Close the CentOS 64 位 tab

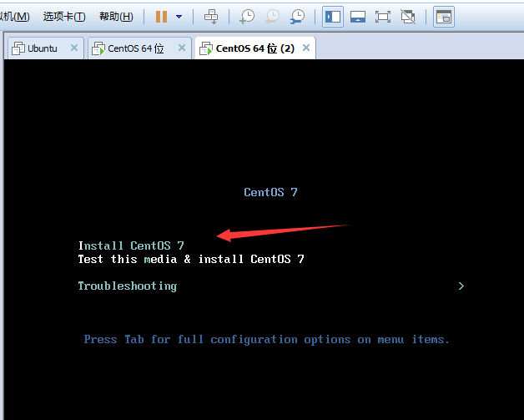pyautogui.click(x=182, y=48)
